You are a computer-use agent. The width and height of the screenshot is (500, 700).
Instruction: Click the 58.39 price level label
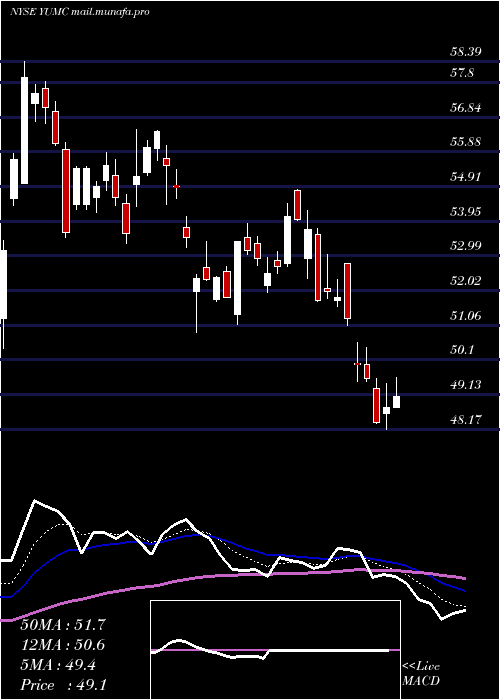[x=466, y=52]
